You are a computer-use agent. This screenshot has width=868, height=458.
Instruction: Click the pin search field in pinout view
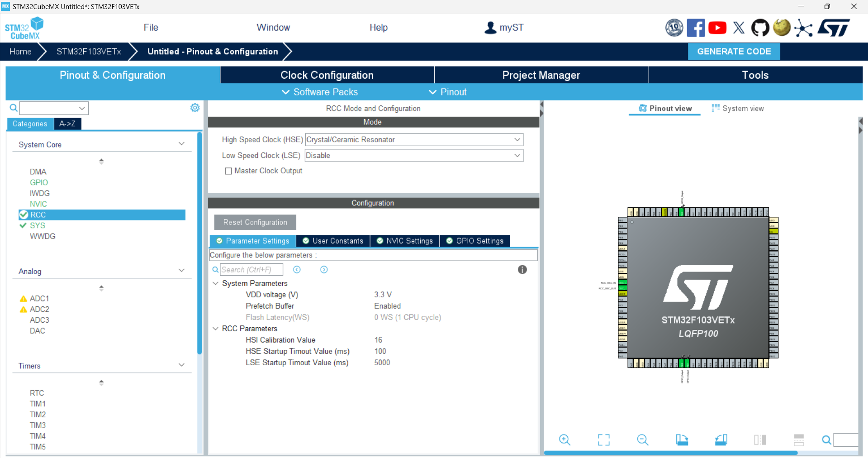846,440
